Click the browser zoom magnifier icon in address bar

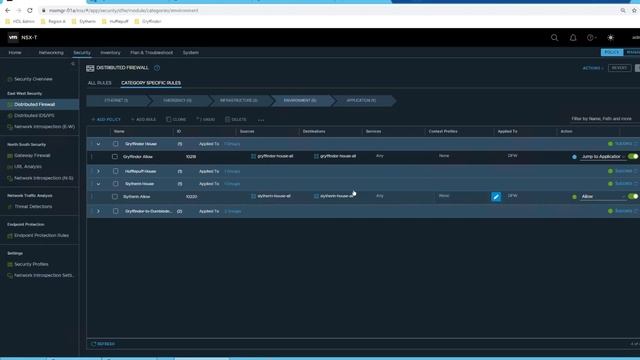[x=623, y=10]
